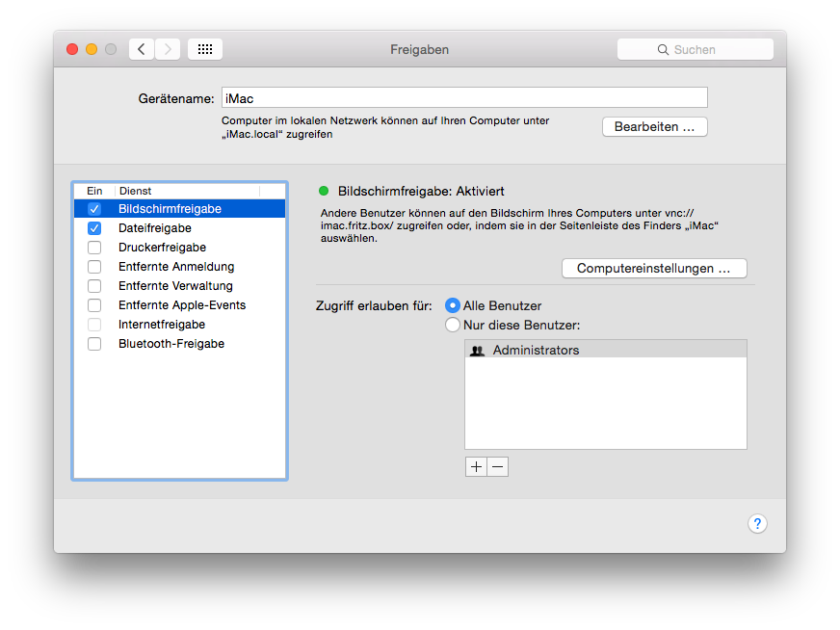This screenshot has width=840, height=630.
Task: Click the magnifying glass search icon
Action: tap(663, 49)
